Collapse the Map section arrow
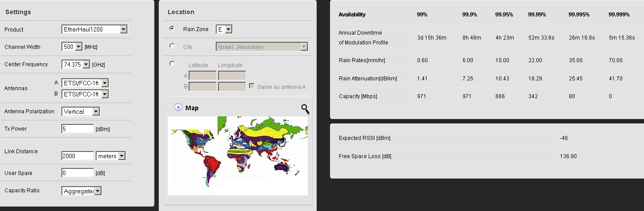The image size is (644, 211). [x=178, y=107]
